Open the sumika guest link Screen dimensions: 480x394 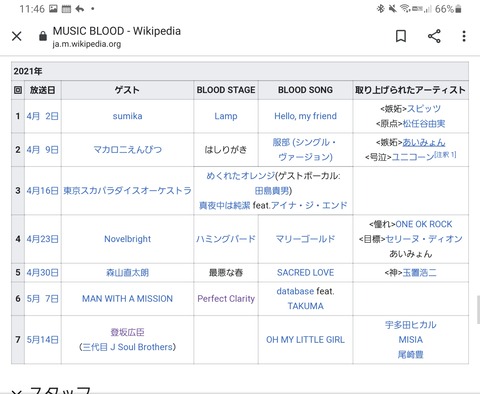tap(127, 116)
